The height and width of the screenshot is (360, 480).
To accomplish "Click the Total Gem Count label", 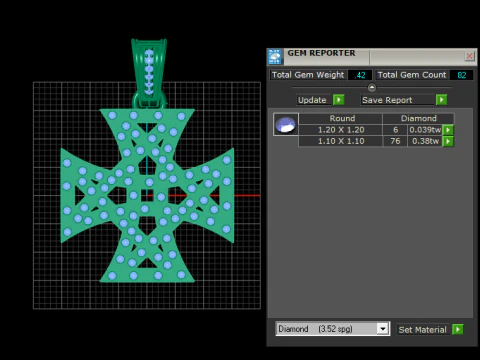I will click(412, 75).
